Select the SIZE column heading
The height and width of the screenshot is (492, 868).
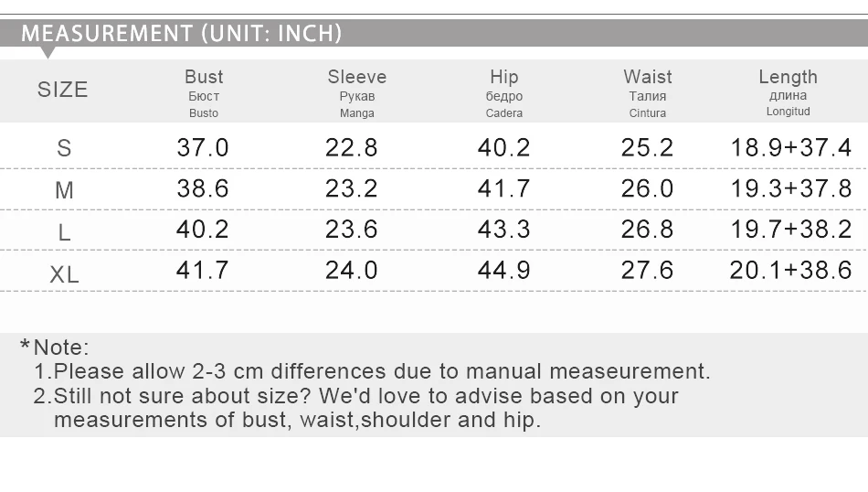tap(62, 90)
